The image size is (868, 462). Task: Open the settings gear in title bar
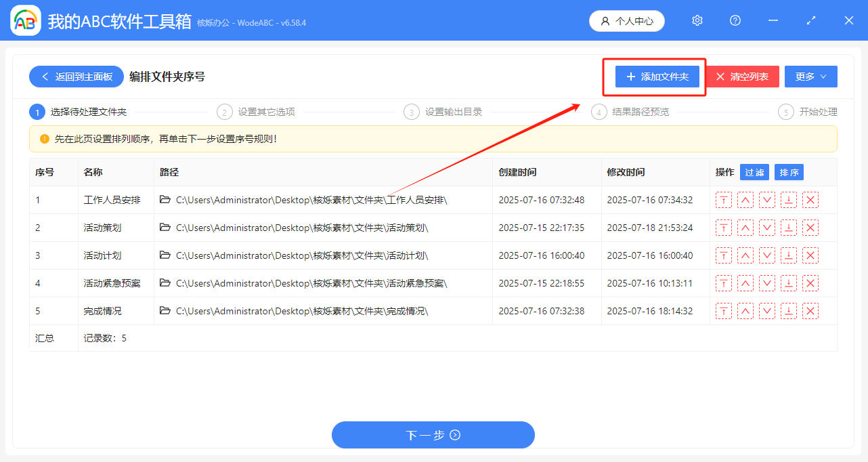[x=697, y=21]
